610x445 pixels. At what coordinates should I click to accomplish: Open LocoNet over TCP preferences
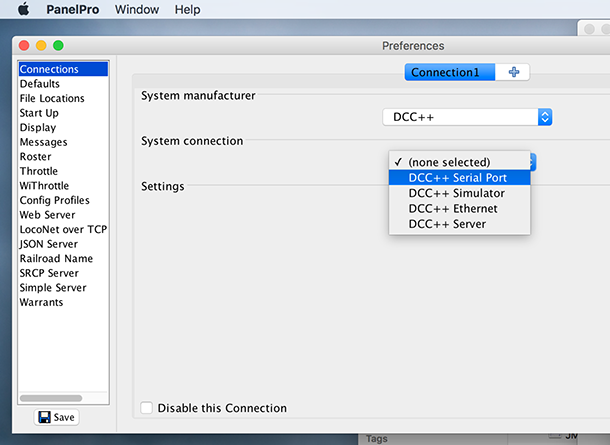tap(63, 230)
